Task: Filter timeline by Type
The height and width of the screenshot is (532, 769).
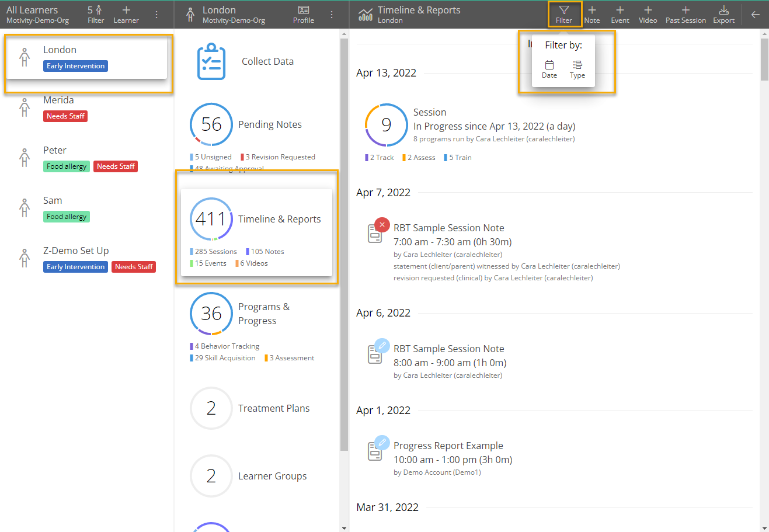Action: click(x=577, y=69)
